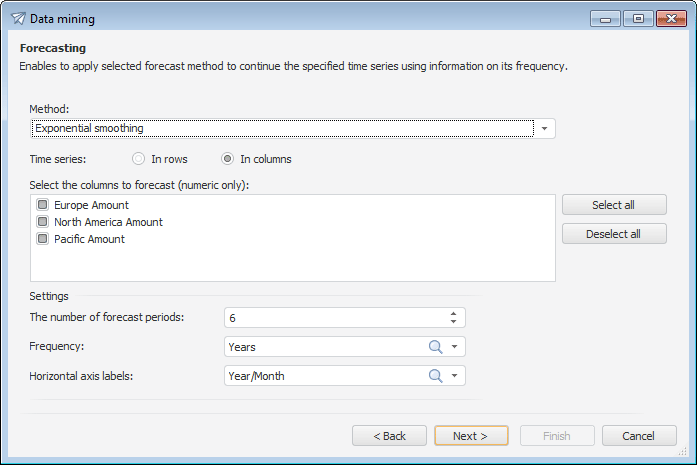Image resolution: width=697 pixels, height=465 pixels.
Task: Check the Europe Amount checkbox
Action: (43, 205)
